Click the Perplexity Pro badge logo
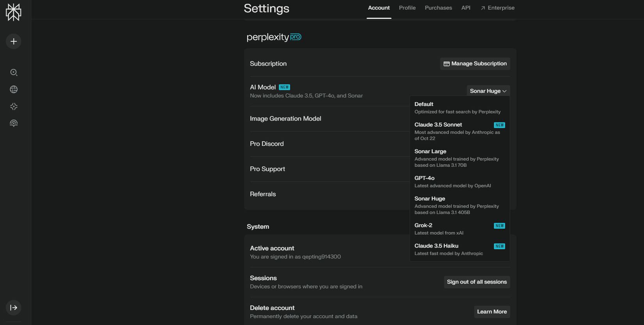 pos(274,37)
